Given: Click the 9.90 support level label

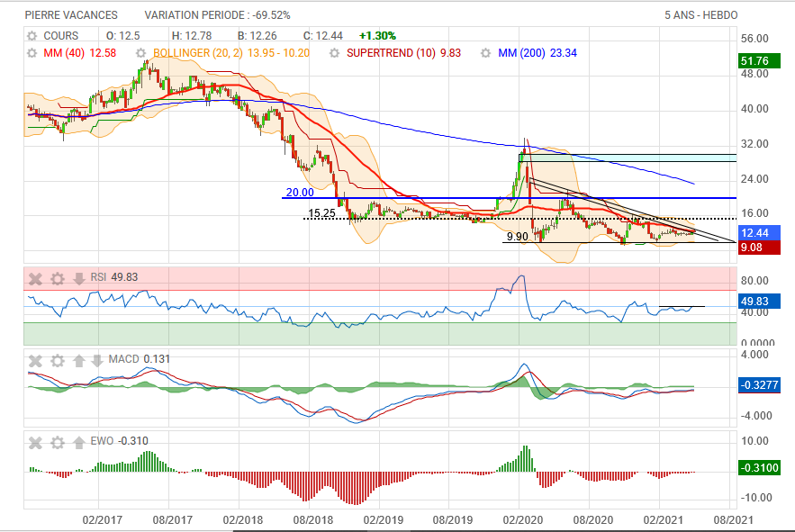Looking at the screenshot, I should click(517, 237).
